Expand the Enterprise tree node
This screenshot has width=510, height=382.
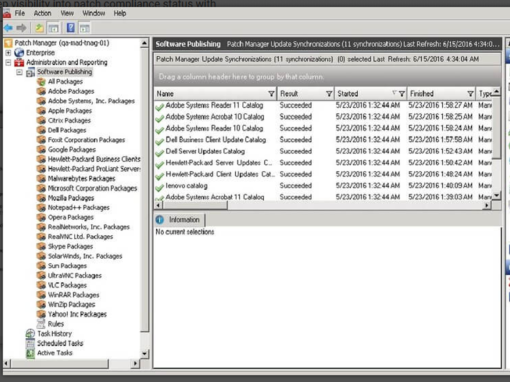[x=8, y=53]
